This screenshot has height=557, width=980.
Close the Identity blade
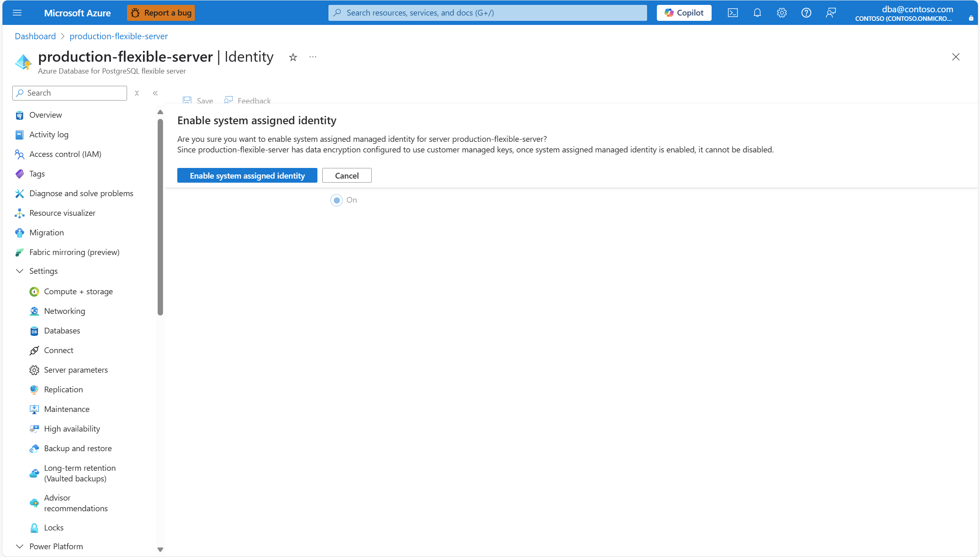tap(956, 57)
